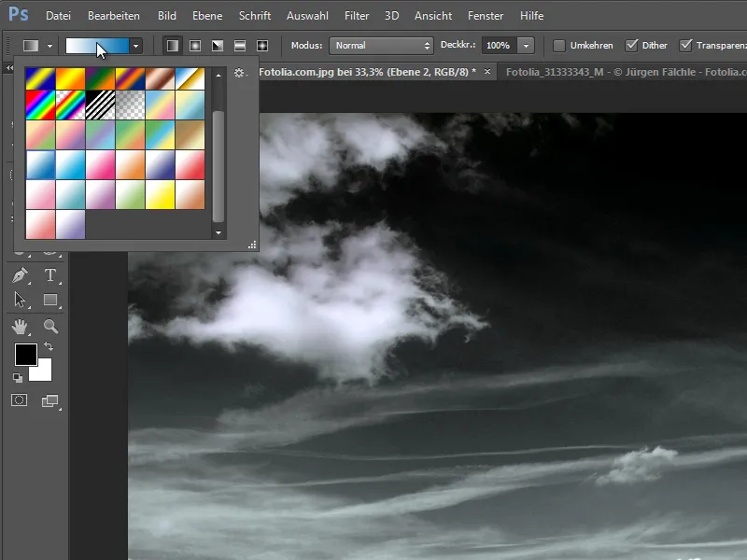The width and height of the screenshot is (747, 560).
Task: Open the Schrift menu
Action: pos(255,16)
